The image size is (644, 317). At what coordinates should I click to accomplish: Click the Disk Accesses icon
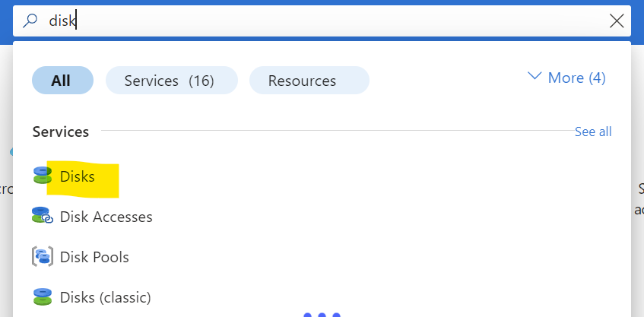(43, 216)
